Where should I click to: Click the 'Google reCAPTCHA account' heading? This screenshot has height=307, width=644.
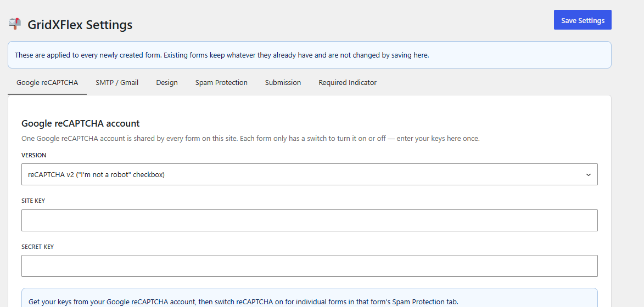coord(81,123)
